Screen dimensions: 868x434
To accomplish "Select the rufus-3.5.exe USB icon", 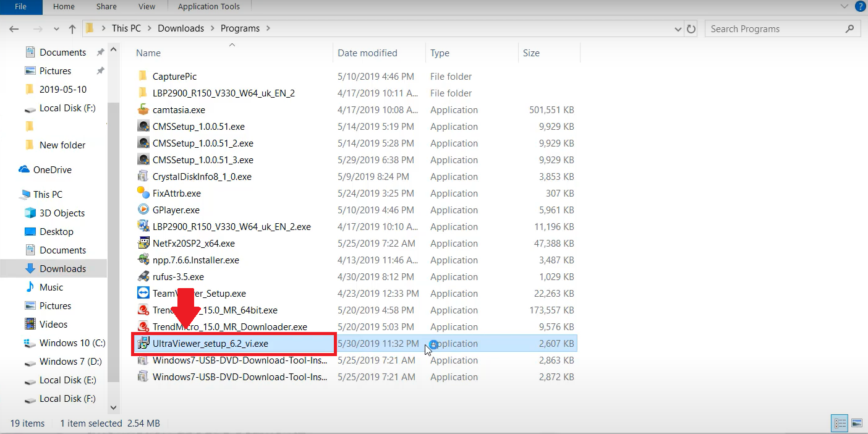I will coord(143,276).
